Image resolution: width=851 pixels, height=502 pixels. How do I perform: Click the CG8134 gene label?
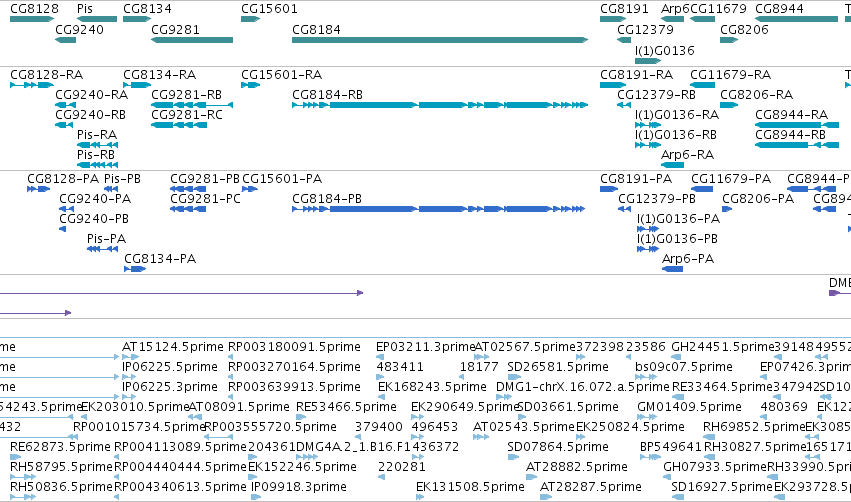pyautogui.click(x=147, y=9)
